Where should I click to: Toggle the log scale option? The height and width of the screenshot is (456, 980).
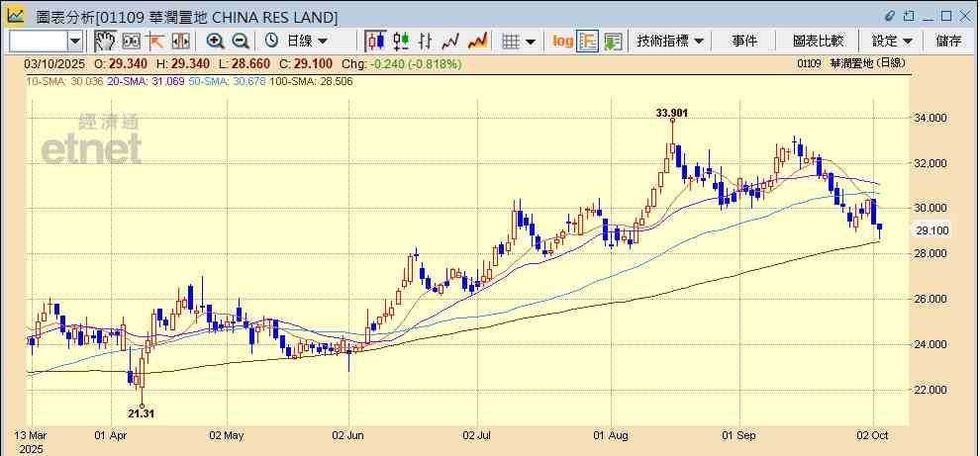coord(562,41)
